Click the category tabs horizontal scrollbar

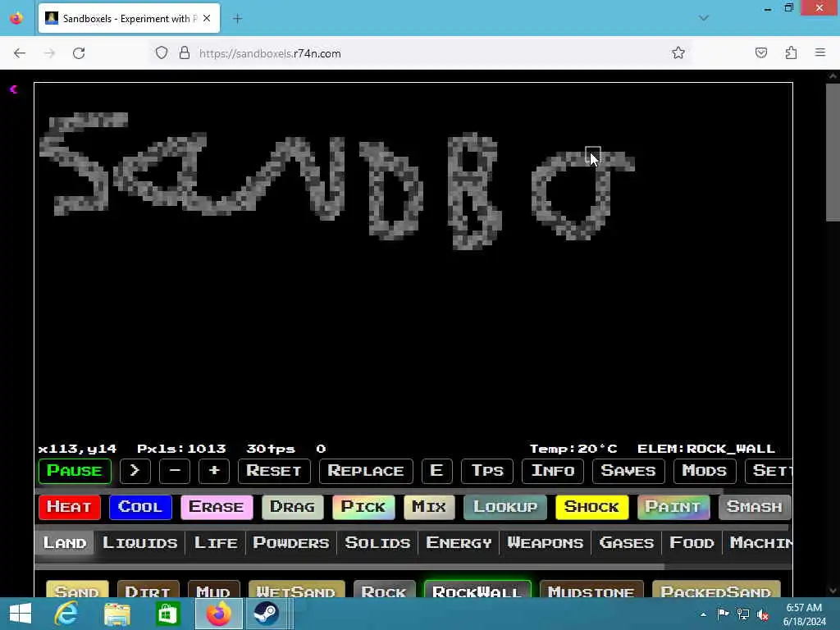click(x=349, y=566)
